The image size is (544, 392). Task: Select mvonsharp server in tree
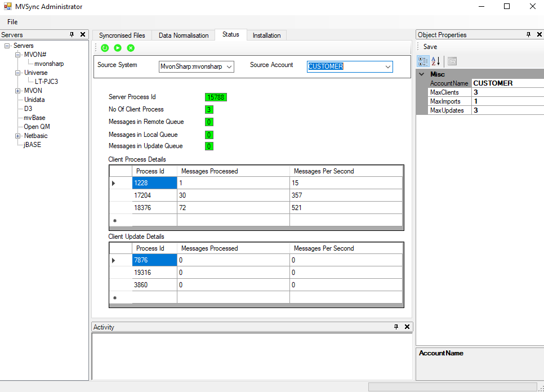pyautogui.click(x=49, y=64)
